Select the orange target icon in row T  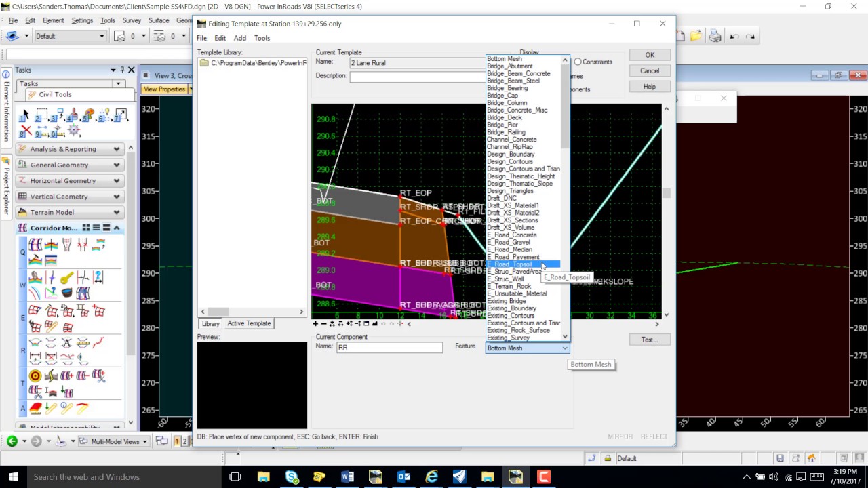pyautogui.click(x=35, y=376)
